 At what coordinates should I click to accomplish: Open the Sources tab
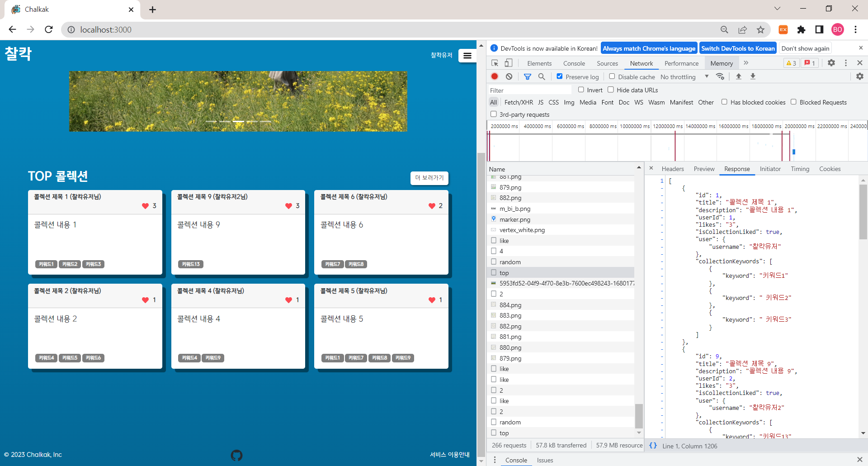(x=607, y=63)
